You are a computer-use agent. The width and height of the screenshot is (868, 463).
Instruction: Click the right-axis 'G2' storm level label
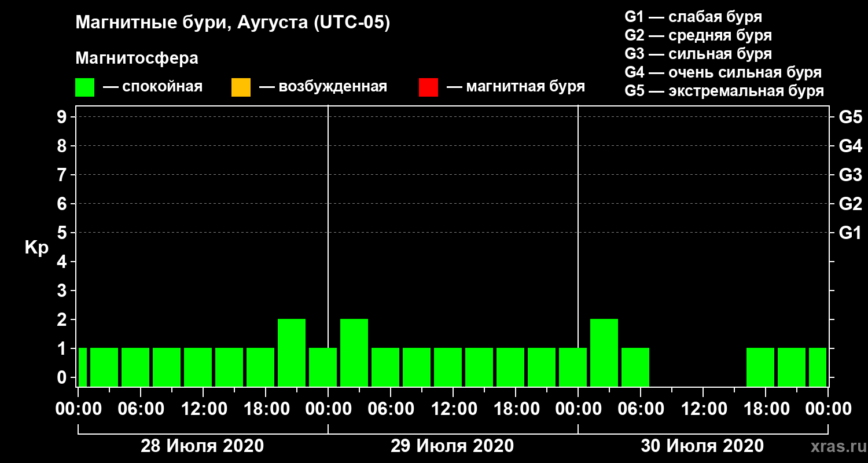851,204
